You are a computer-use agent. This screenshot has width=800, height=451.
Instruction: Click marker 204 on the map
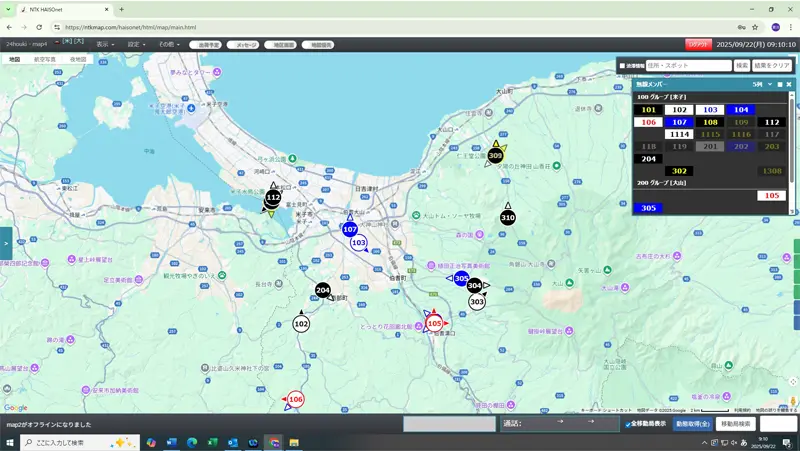(323, 290)
